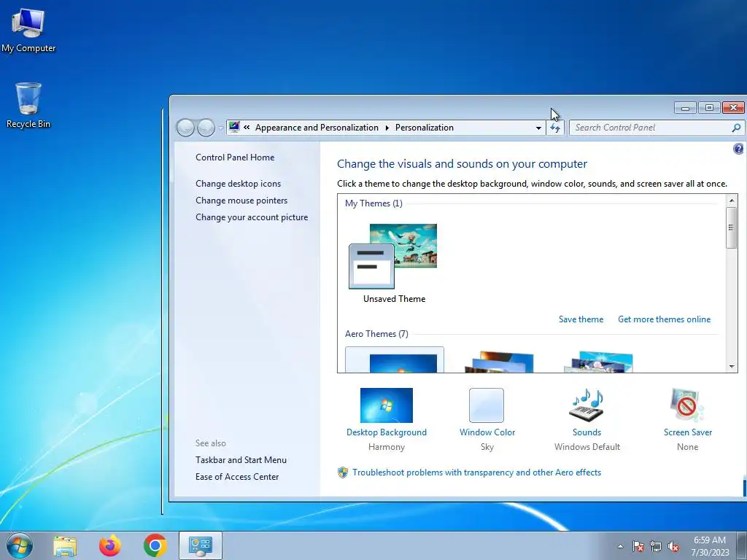The image size is (747, 560).
Task: Expand breadcrumb arrow after Appearance and Personalization
Action: tap(387, 128)
